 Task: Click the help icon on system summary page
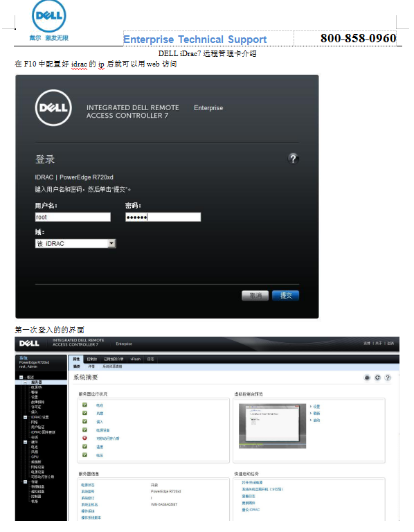point(388,378)
